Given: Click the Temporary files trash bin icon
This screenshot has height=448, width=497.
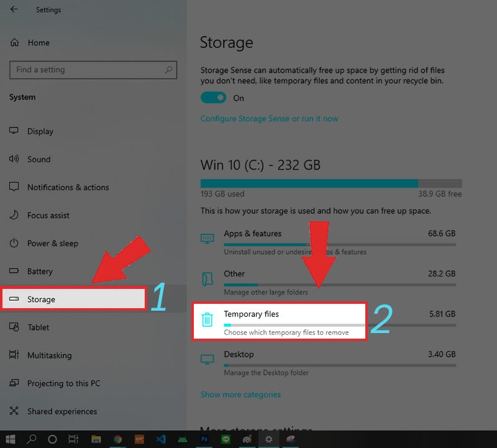Looking at the screenshot, I should 207,319.
